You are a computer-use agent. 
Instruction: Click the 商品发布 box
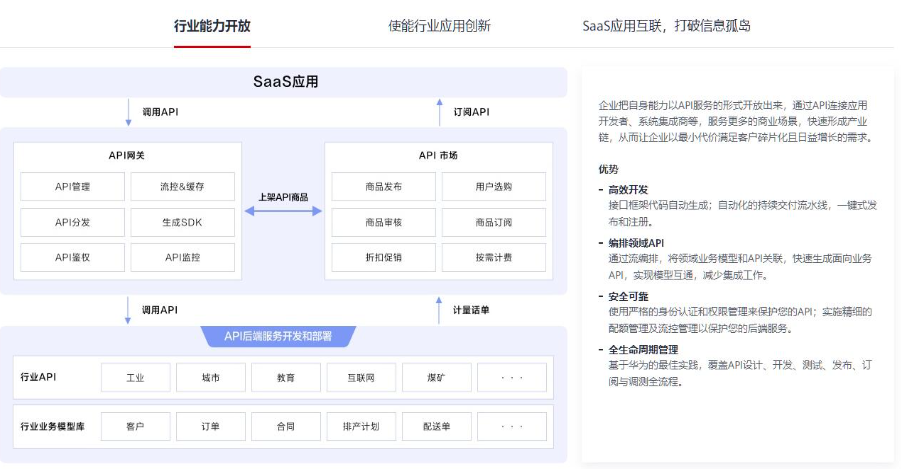click(382, 186)
